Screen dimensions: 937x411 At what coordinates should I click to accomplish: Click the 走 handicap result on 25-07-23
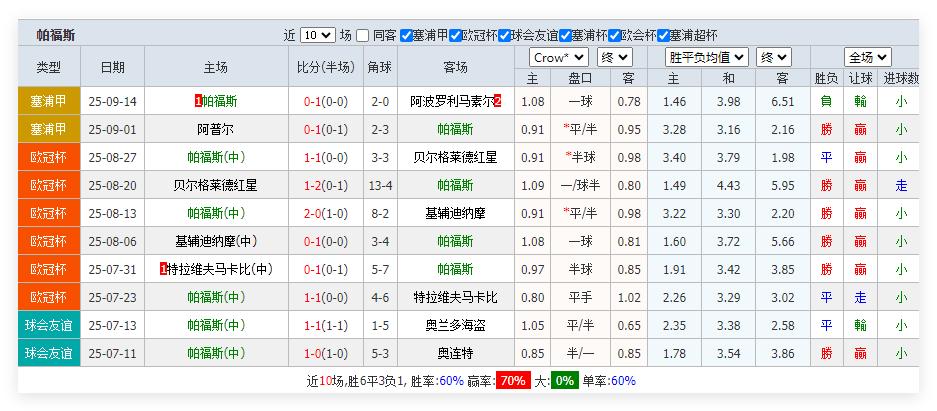coord(861,297)
